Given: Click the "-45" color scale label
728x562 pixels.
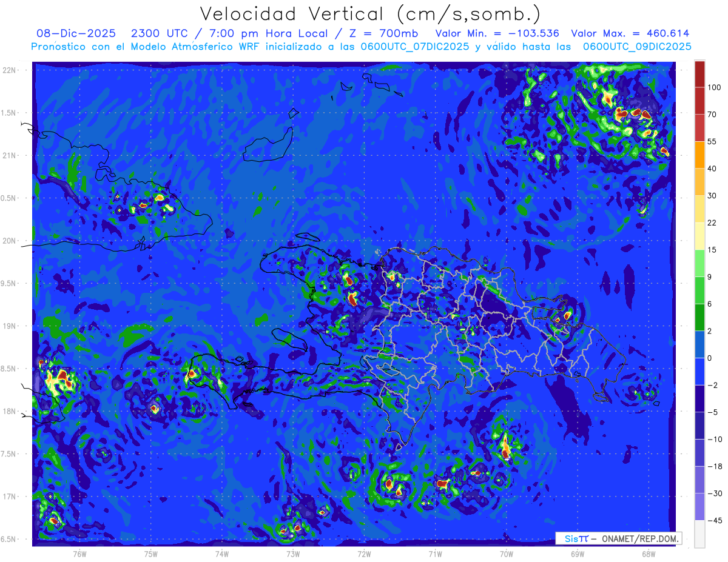Looking at the screenshot, I should click(715, 521).
